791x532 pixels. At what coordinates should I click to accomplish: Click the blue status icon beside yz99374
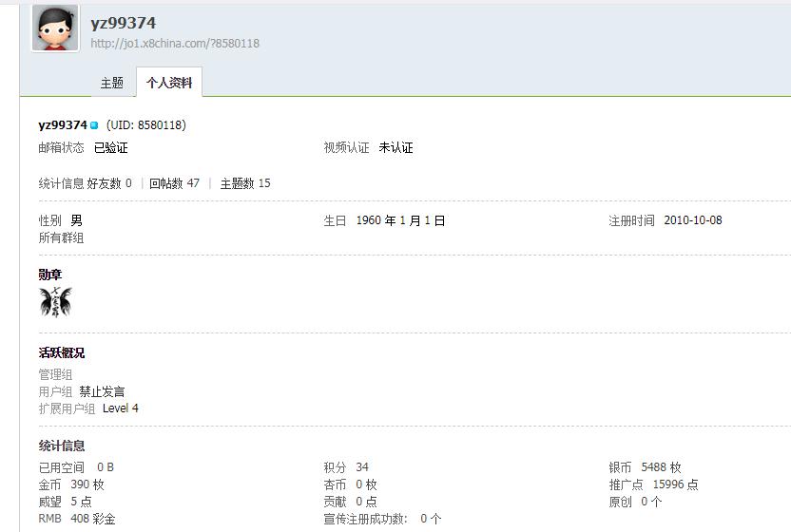point(94,125)
